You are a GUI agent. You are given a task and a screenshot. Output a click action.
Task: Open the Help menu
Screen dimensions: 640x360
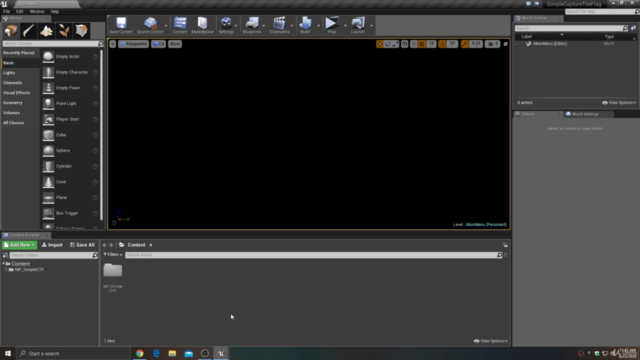[55, 11]
